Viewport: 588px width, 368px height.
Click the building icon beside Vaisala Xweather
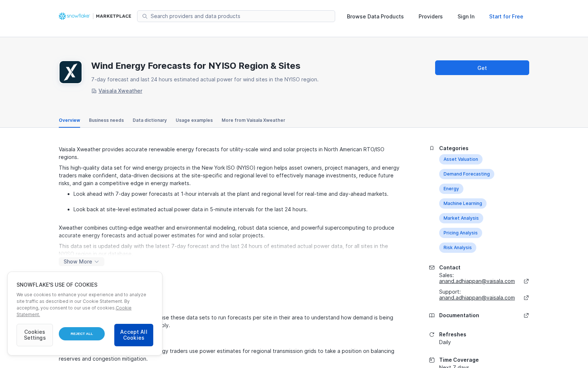pyautogui.click(x=94, y=91)
